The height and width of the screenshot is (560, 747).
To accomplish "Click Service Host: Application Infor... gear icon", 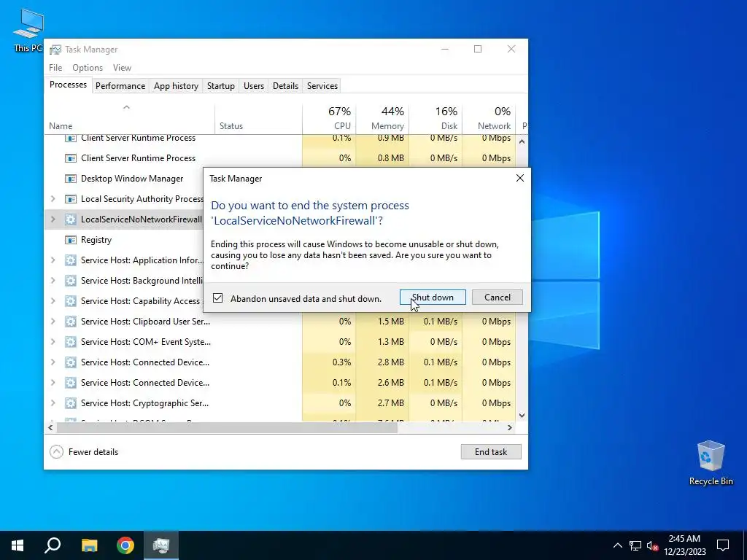I will (x=71, y=260).
